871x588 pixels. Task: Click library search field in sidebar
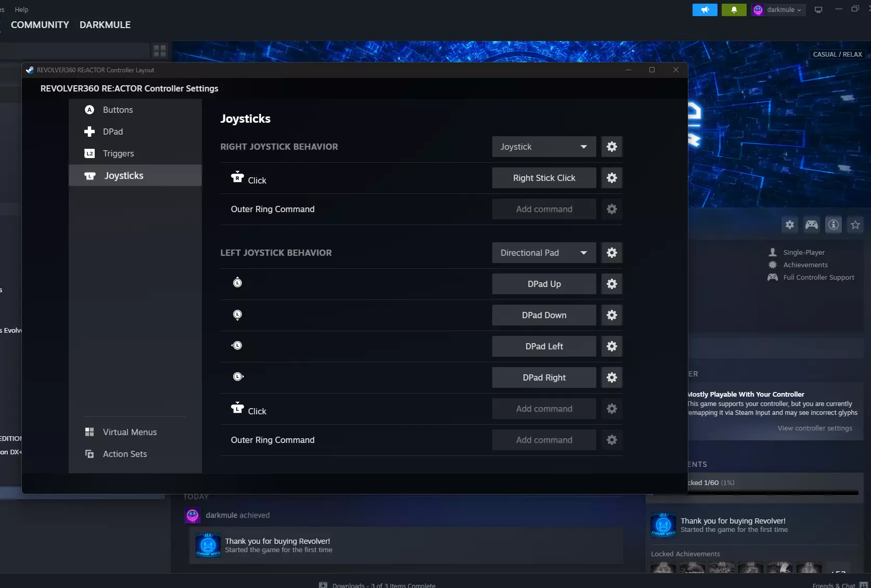pyautogui.click(x=74, y=50)
